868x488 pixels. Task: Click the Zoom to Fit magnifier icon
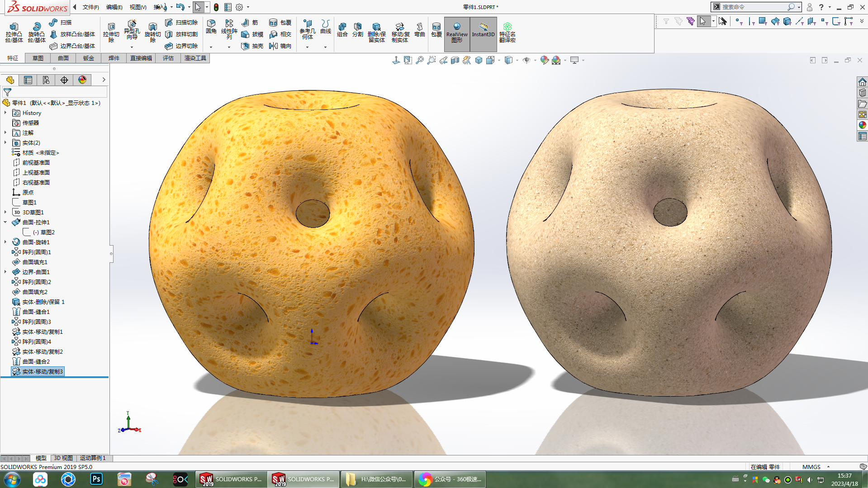pyautogui.click(x=420, y=60)
